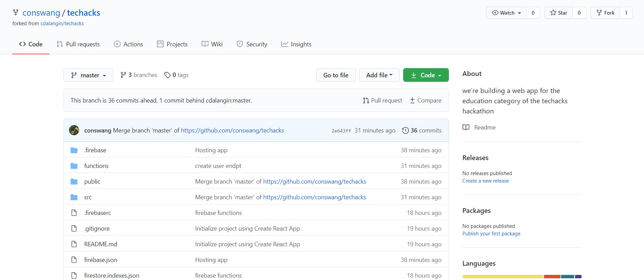The height and width of the screenshot is (280, 644).
Task: Click the folder icon for .firebase
Action: pyautogui.click(x=74, y=150)
